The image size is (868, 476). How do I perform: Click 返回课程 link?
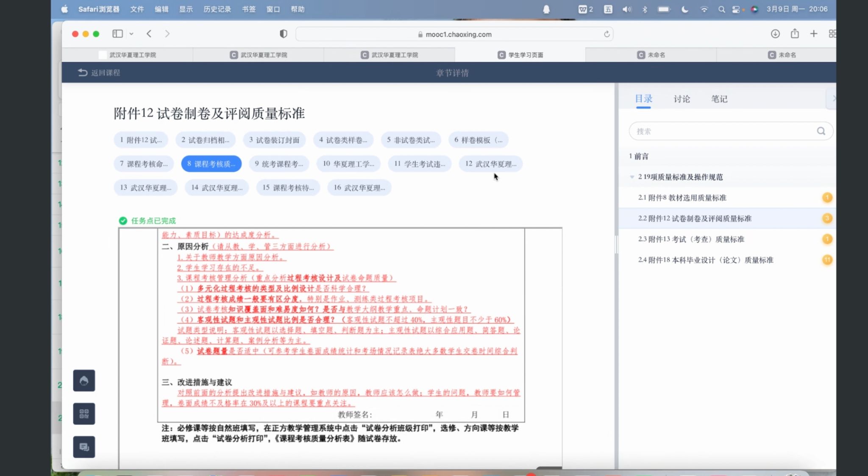click(x=99, y=73)
